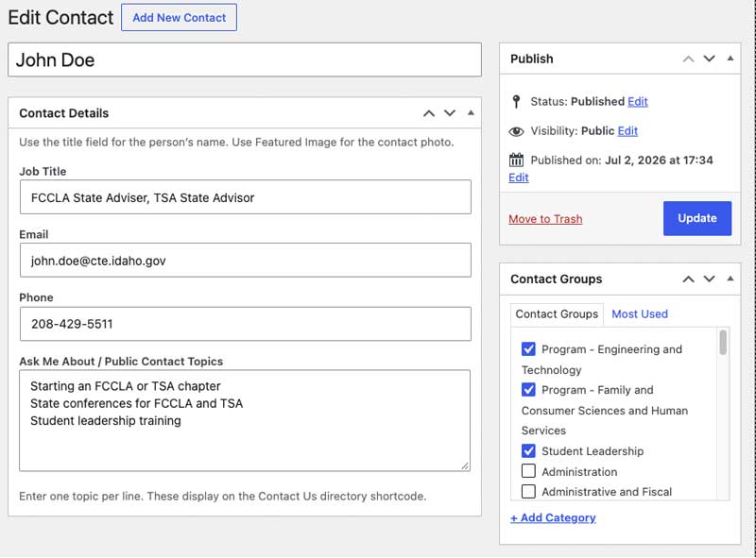Click the Contact Details panel heading
Image resolution: width=756 pixels, height=558 pixels.
[63, 113]
